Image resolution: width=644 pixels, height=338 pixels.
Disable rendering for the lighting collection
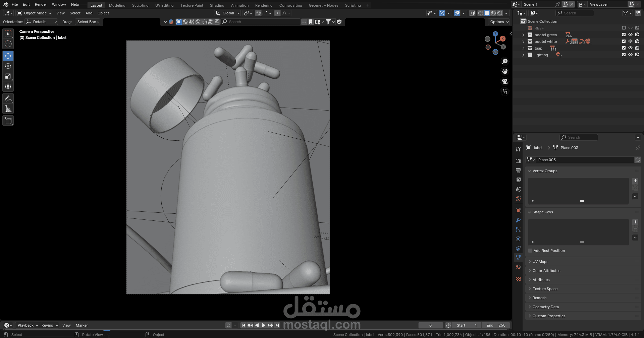click(637, 55)
